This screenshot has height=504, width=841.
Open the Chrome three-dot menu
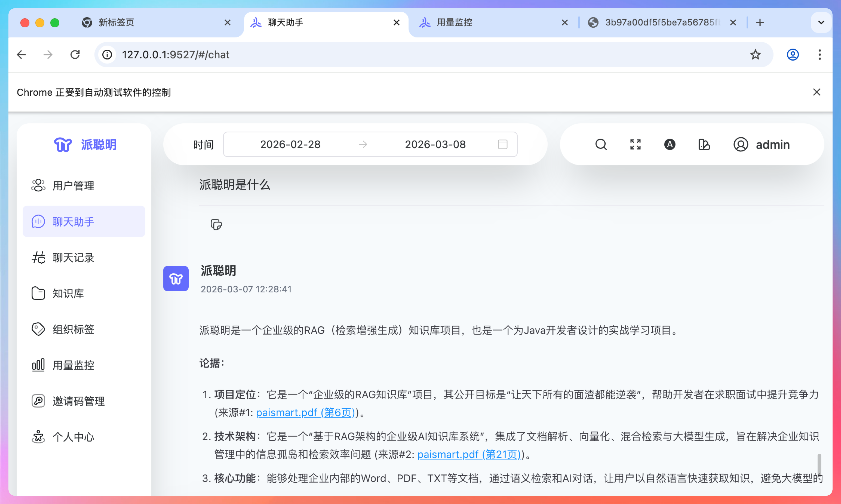pyautogui.click(x=819, y=55)
